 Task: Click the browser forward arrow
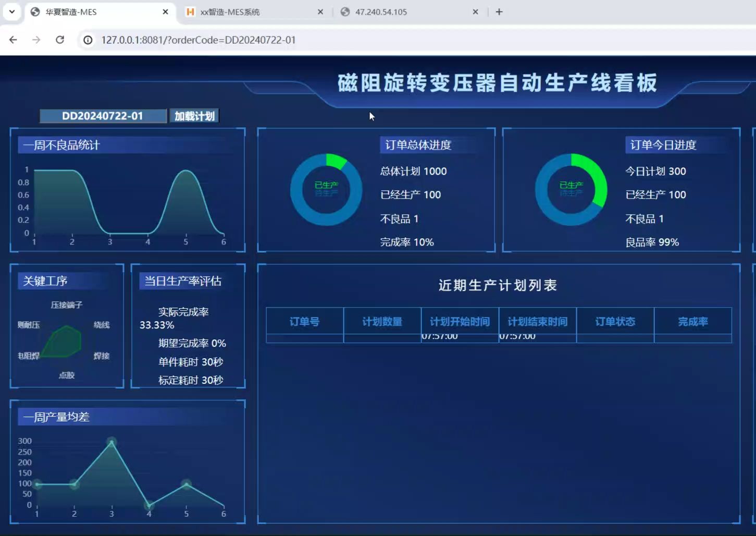coord(36,40)
